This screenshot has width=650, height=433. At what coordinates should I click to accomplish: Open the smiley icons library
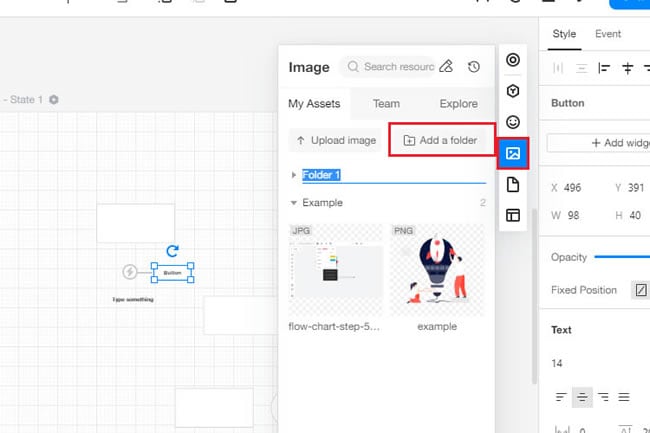(513, 122)
